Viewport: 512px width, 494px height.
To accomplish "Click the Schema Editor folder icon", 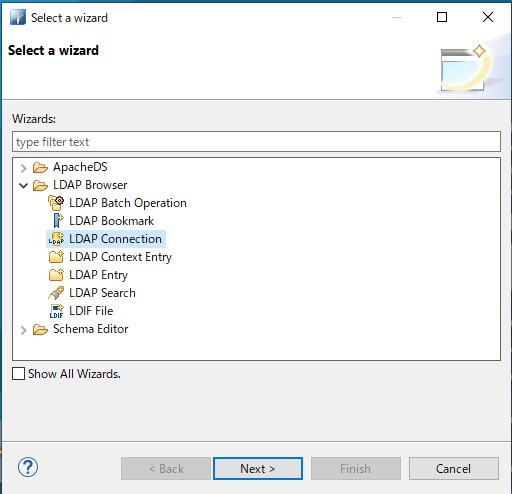I will coord(40,330).
